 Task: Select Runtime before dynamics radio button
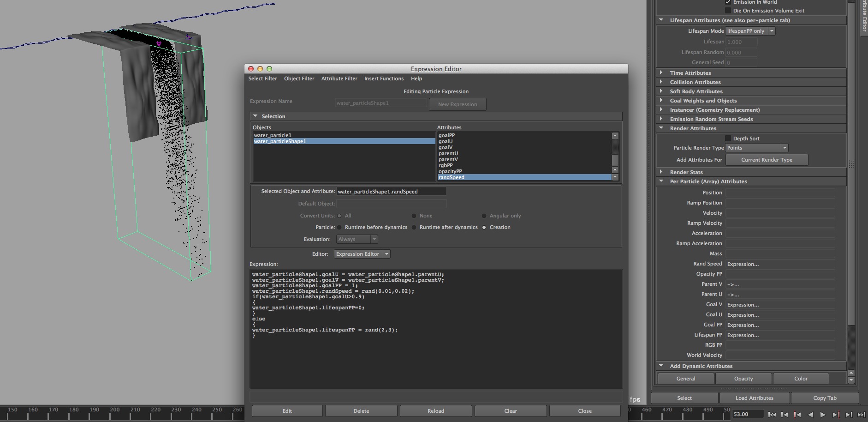coord(339,228)
